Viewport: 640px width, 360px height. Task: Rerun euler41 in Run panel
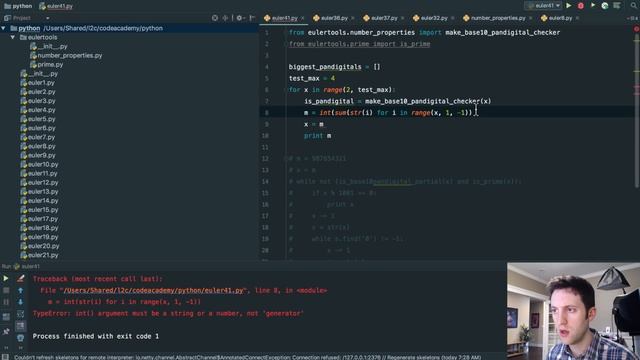[6, 279]
